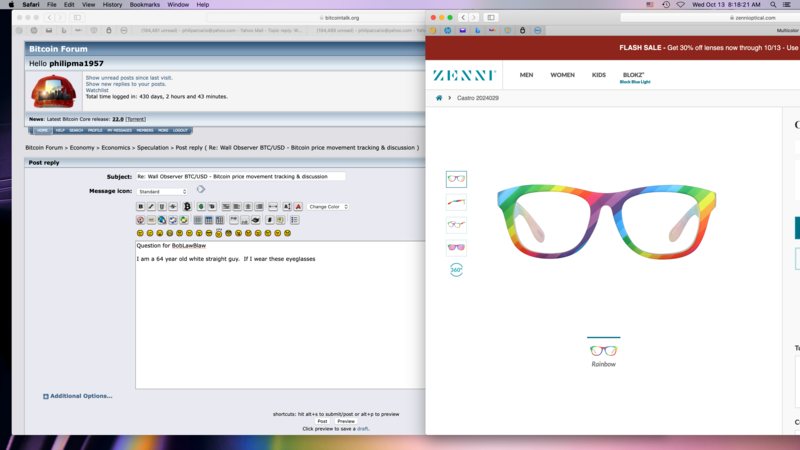This screenshot has height=450, width=800.
Task: Open the BLOKZ Block Blue Light tab
Action: tap(635, 78)
